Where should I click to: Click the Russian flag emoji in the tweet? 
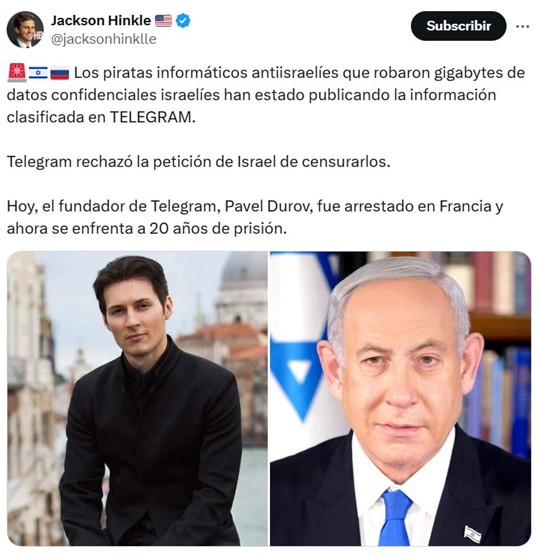(59, 73)
